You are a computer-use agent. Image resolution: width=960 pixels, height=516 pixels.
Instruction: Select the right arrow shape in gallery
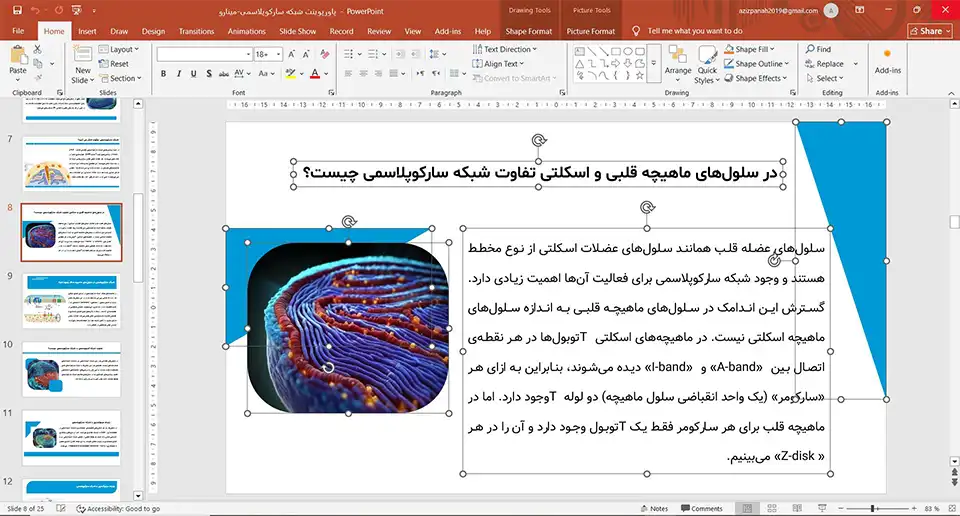(615, 64)
